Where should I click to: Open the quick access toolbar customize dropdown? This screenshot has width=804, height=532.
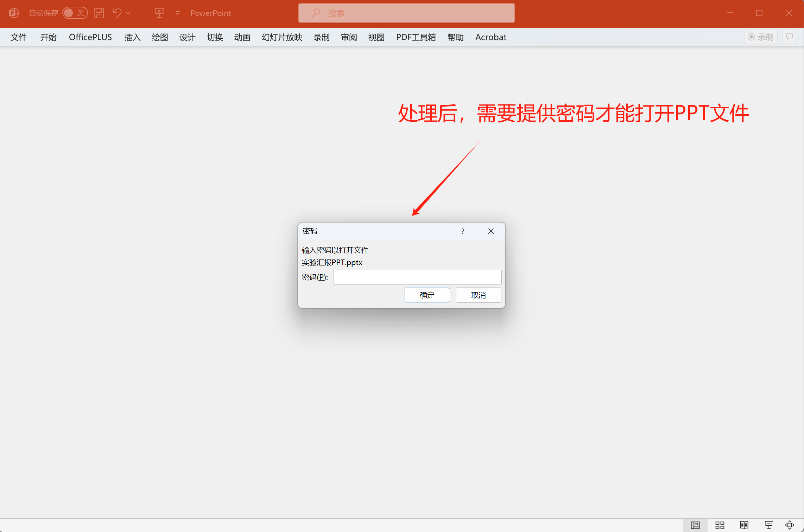coord(178,13)
